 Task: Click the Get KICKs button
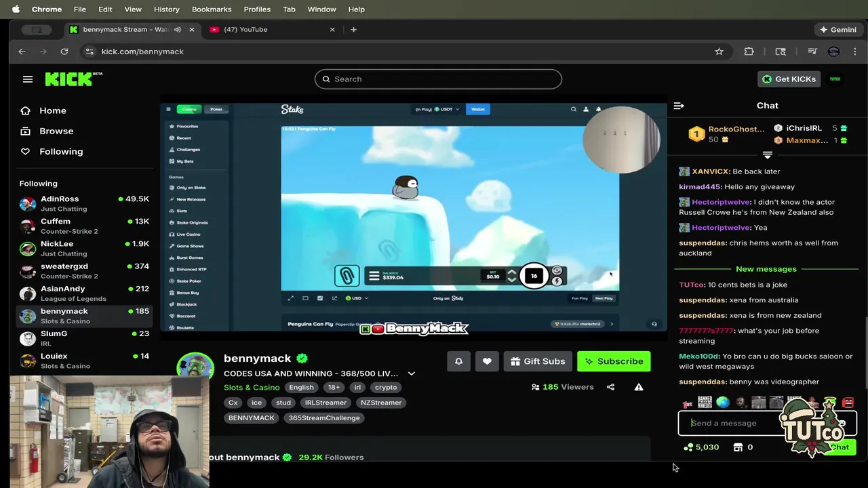pos(789,79)
